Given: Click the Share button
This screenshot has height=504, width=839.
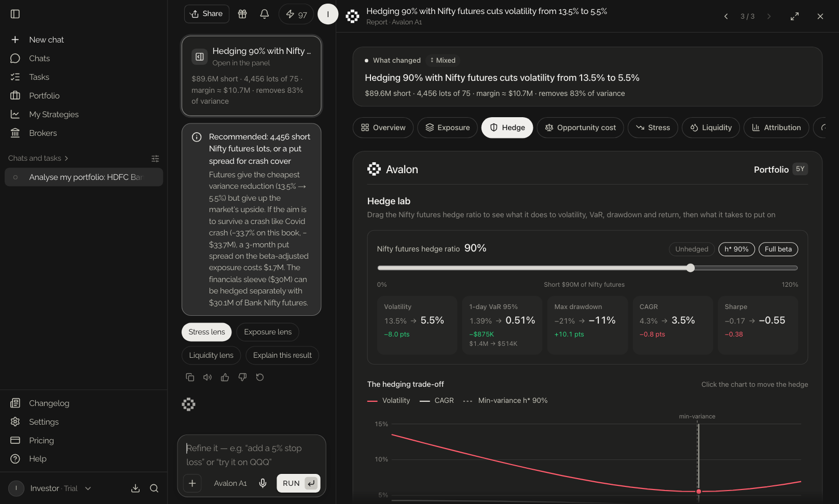Looking at the screenshot, I should (x=207, y=14).
